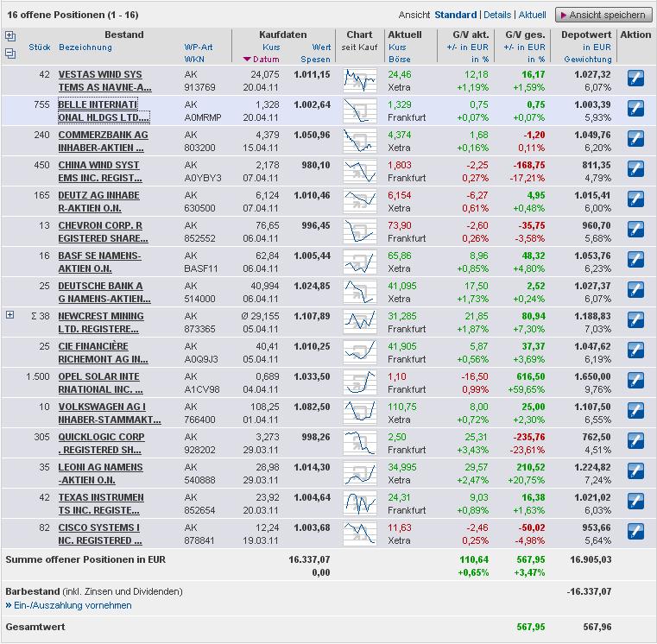Viewport: 657px width, 644px height.
Task: Open Volkswagen AG action icon
Action: coord(635,411)
